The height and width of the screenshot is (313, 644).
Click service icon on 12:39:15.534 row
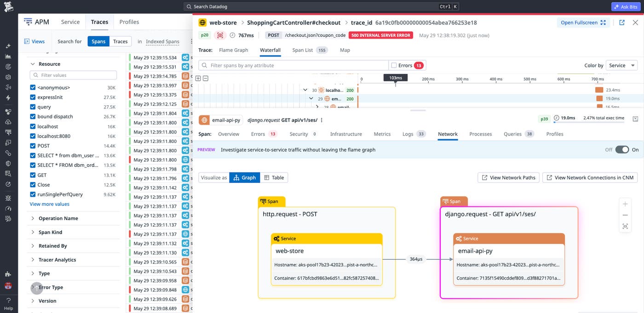click(x=185, y=57)
